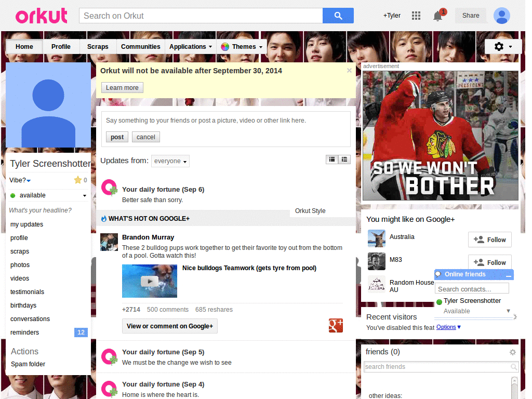Open the available status dropdown
Image resolution: width=532 pixels, height=399 pixels.
coord(85,195)
